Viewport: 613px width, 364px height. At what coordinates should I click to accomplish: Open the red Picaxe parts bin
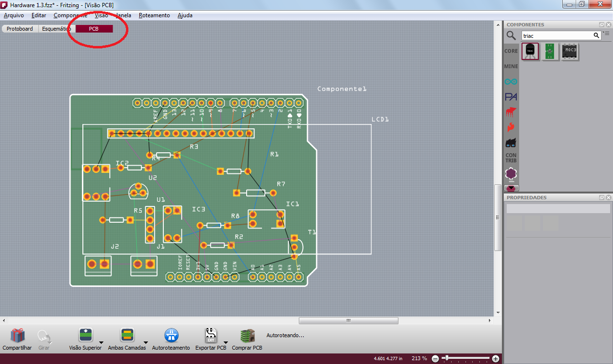click(511, 113)
